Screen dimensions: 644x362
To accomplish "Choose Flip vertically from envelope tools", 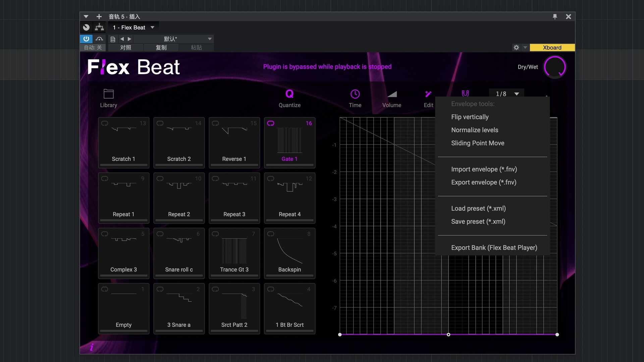I will click(470, 117).
